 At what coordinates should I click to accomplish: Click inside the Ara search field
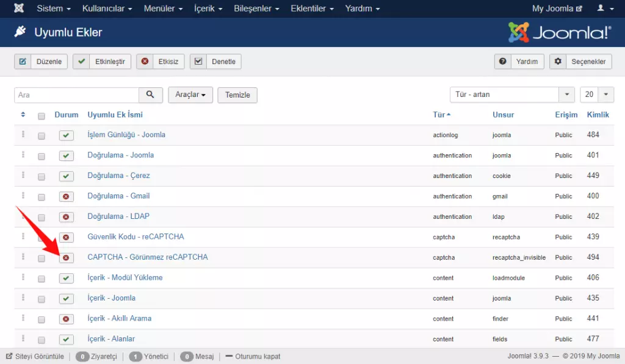76,95
